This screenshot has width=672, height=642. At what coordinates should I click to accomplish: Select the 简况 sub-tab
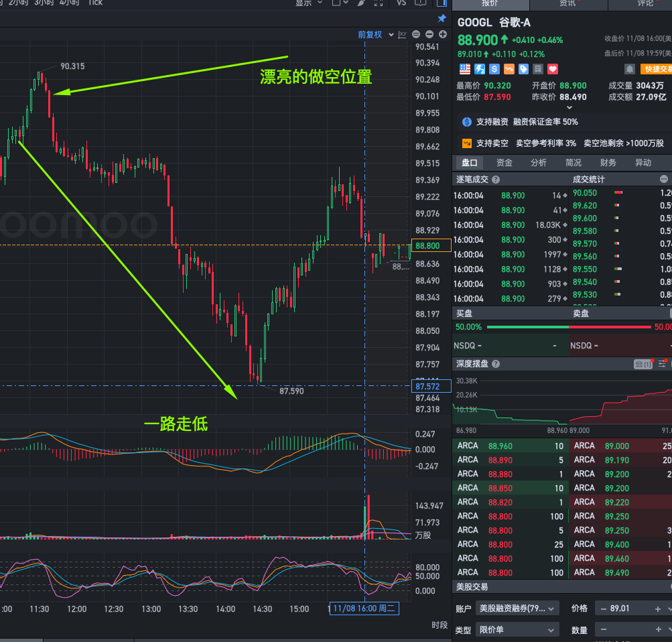point(574,163)
